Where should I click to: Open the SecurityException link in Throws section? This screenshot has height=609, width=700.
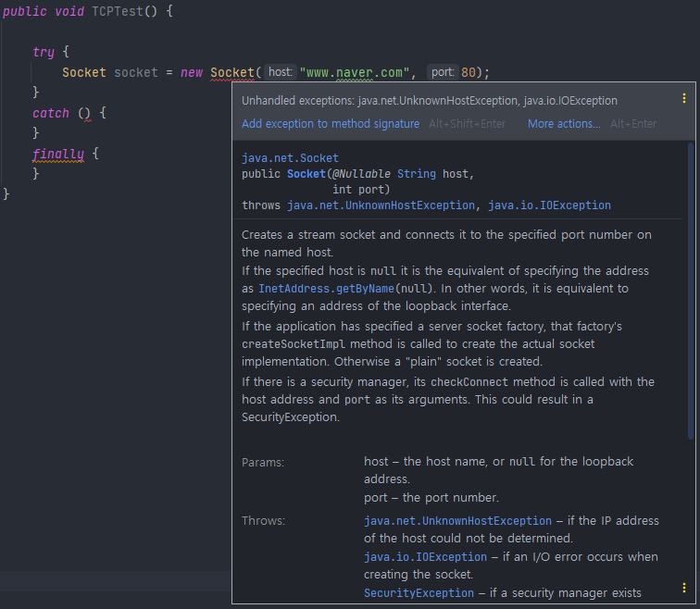click(x=419, y=593)
